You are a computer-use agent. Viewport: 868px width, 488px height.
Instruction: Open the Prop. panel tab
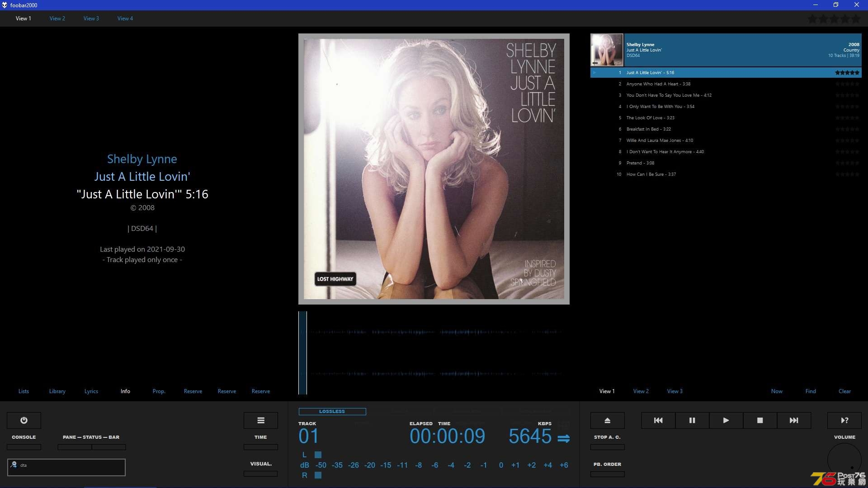coord(159,391)
